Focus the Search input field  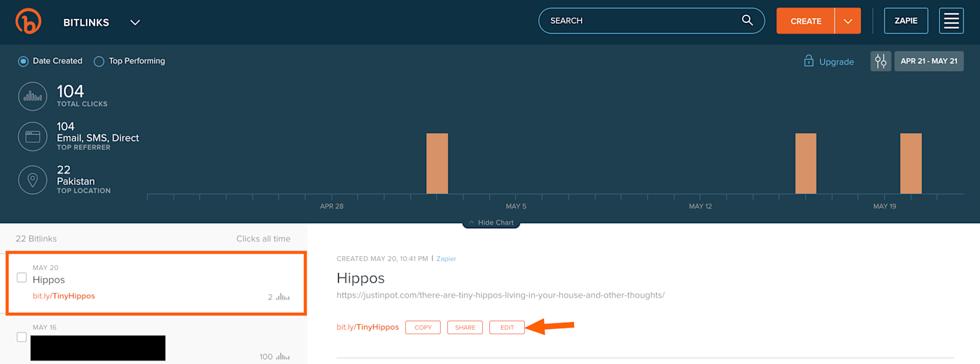(651, 21)
